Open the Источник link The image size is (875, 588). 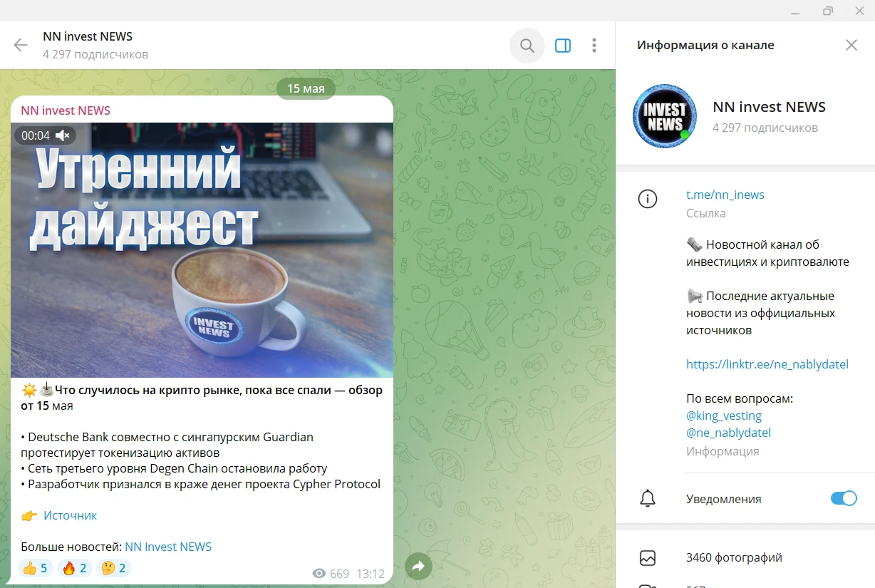coord(70,515)
